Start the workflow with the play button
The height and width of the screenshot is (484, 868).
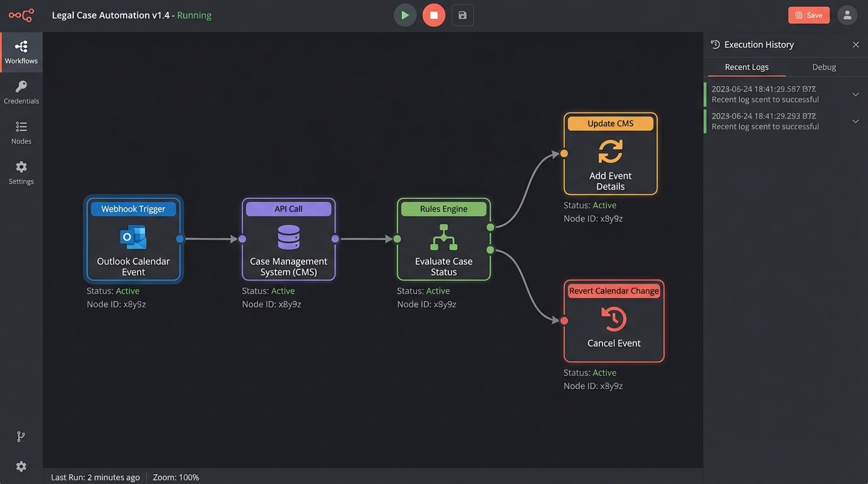click(x=405, y=14)
